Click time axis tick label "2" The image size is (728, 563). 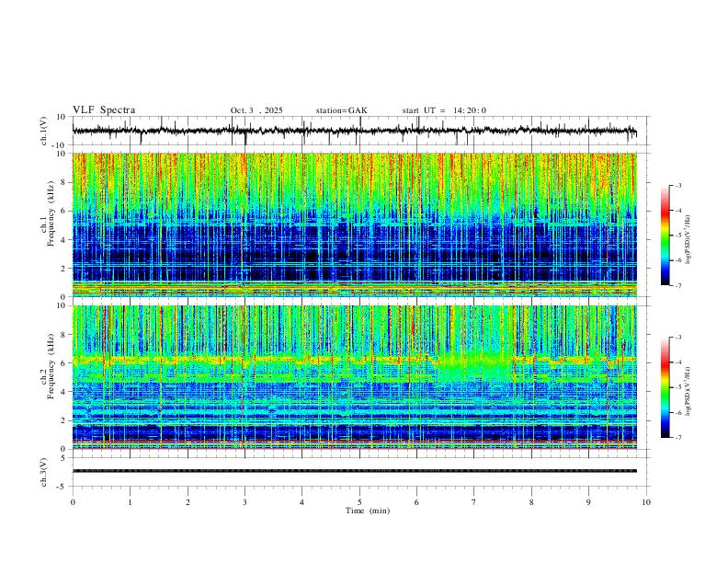point(188,502)
